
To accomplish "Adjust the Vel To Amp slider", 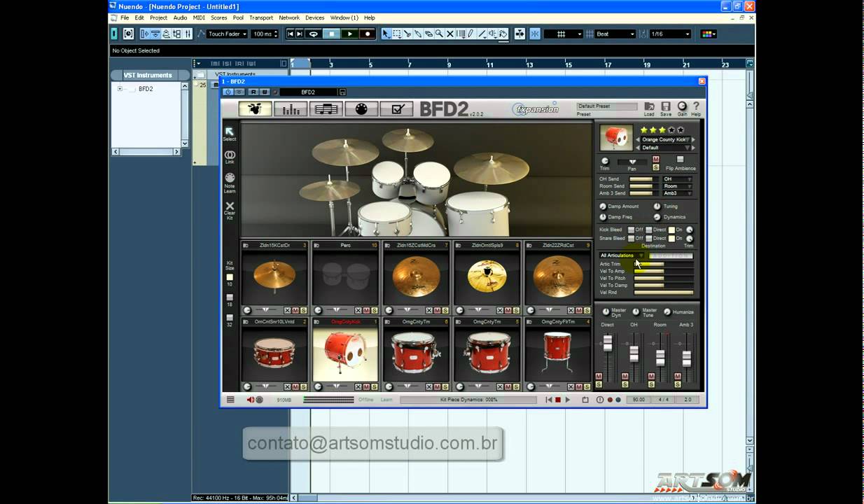I will pyautogui.click(x=663, y=271).
